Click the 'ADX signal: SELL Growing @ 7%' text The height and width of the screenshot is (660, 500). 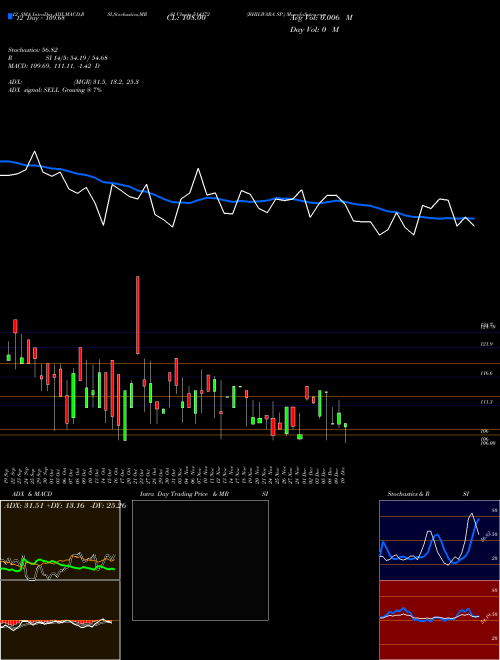[x=55, y=90]
